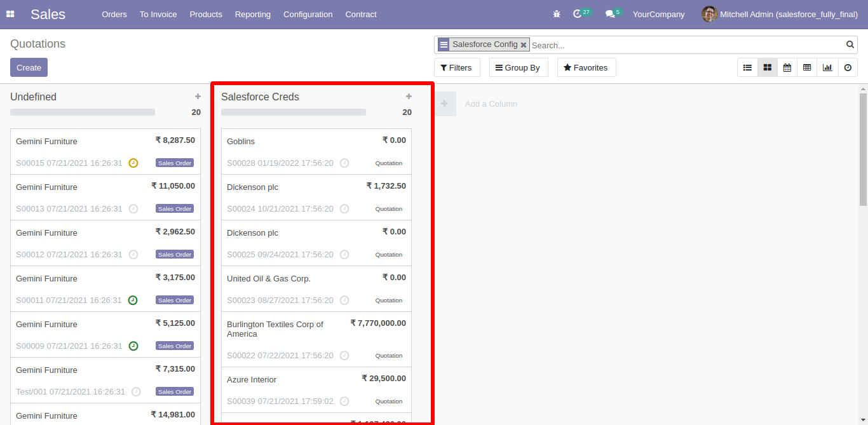
Task: Click the Quotations breadcrumb heading
Action: point(37,44)
